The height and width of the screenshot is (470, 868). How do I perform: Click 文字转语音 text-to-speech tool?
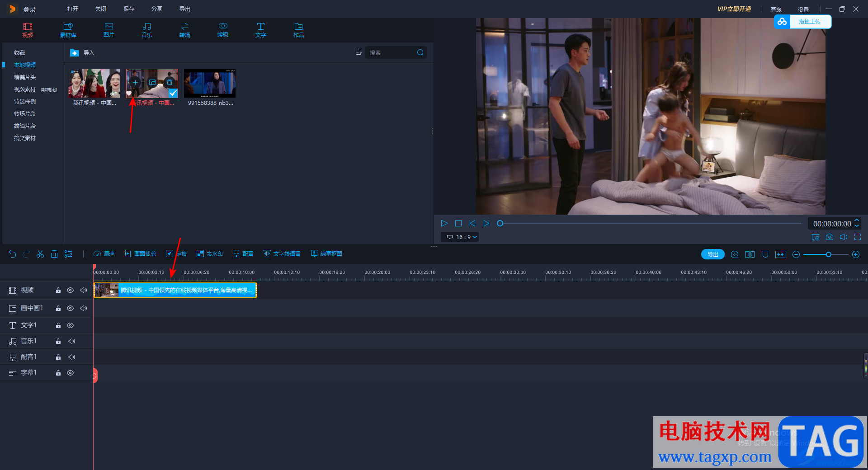pyautogui.click(x=282, y=254)
